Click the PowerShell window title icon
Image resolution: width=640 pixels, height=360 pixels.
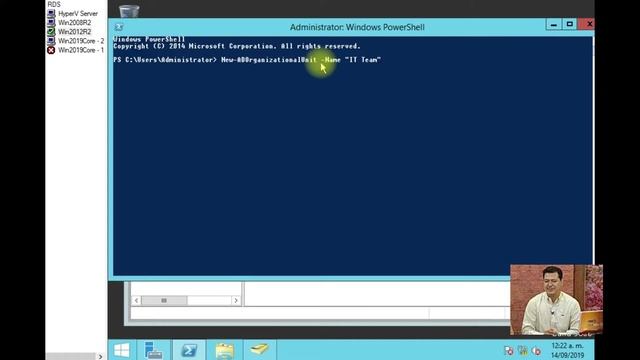tap(119, 27)
